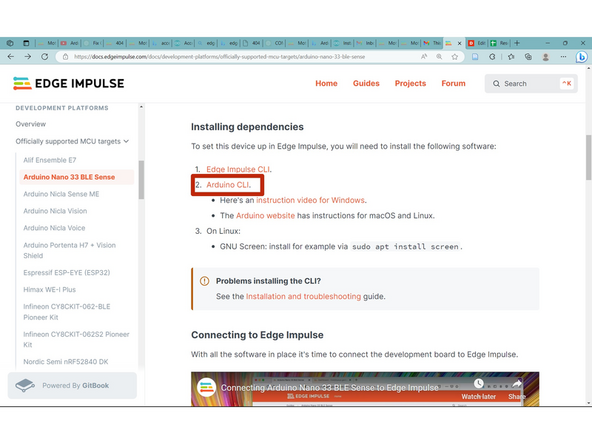Open the Bing chat sidebar icon
592x444 pixels.
581,57
